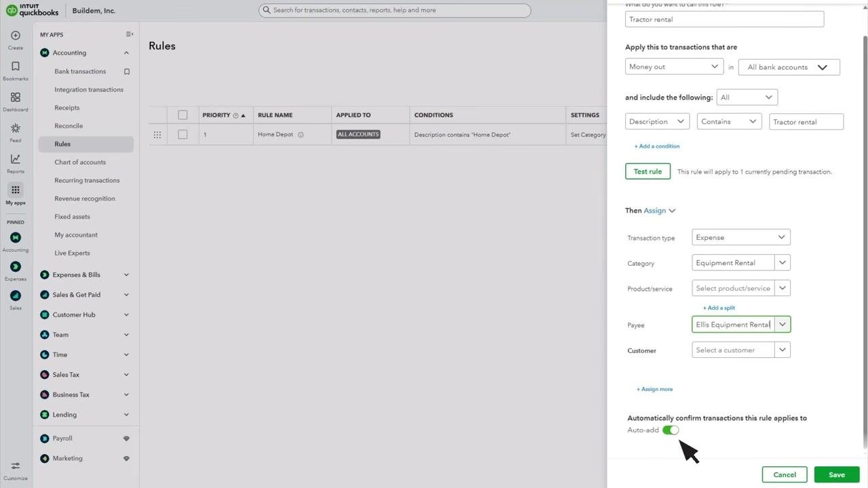Open the Transaction type Expense dropdown
The height and width of the screenshot is (488, 868).
pyautogui.click(x=741, y=237)
